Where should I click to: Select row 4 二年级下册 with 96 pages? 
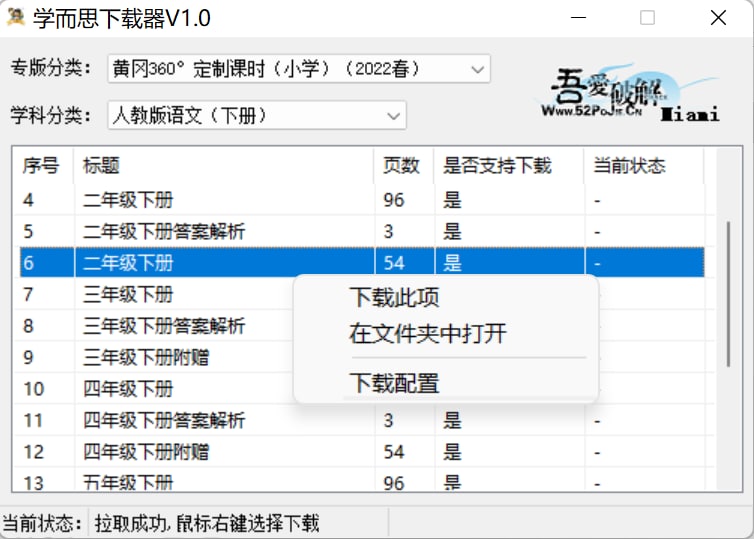(362, 200)
